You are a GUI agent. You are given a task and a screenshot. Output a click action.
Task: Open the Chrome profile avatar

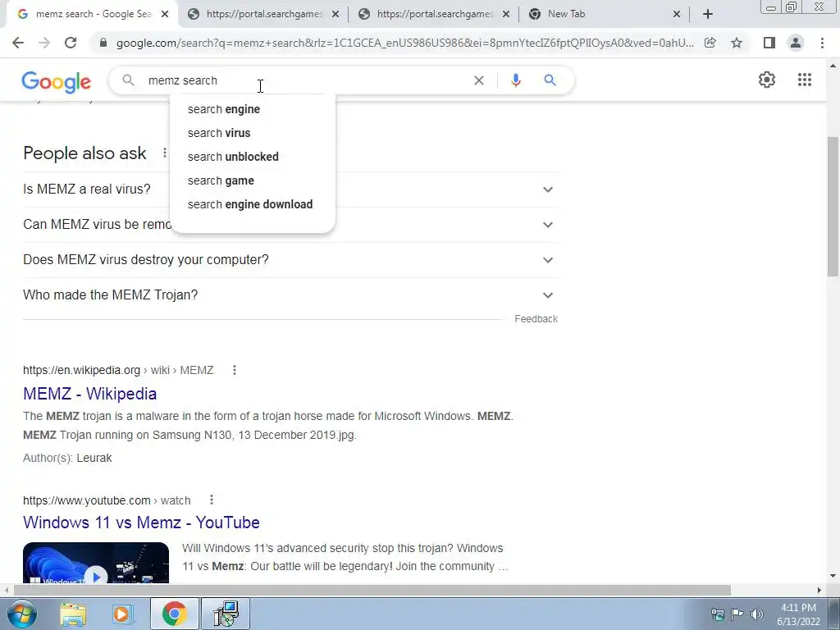pos(796,43)
